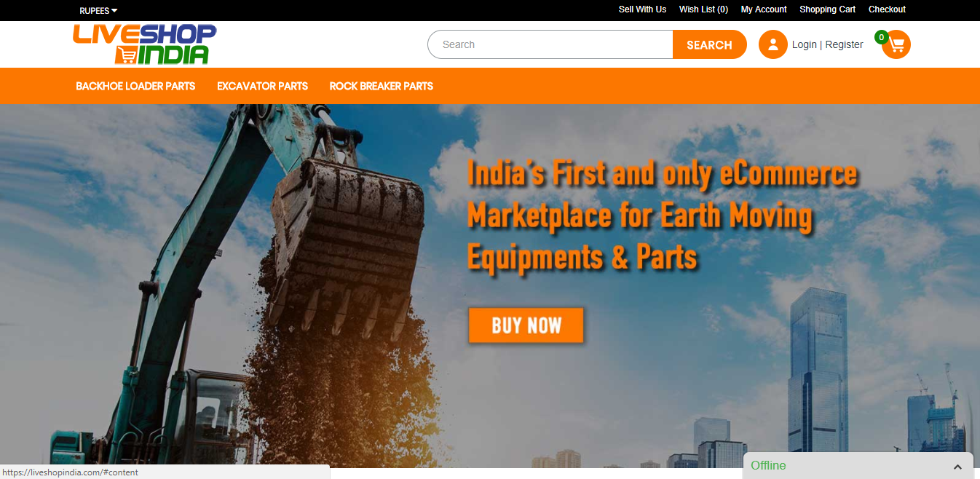Click the Offline chat status label
The width and height of the screenshot is (980, 479).
[x=768, y=466]
